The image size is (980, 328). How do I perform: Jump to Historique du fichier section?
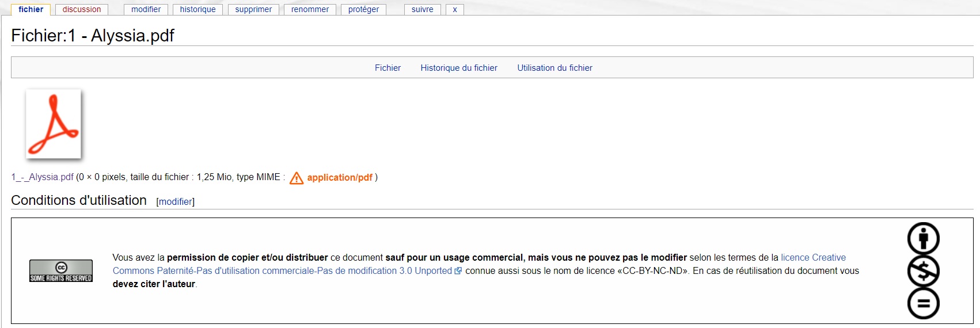[459, 68]
